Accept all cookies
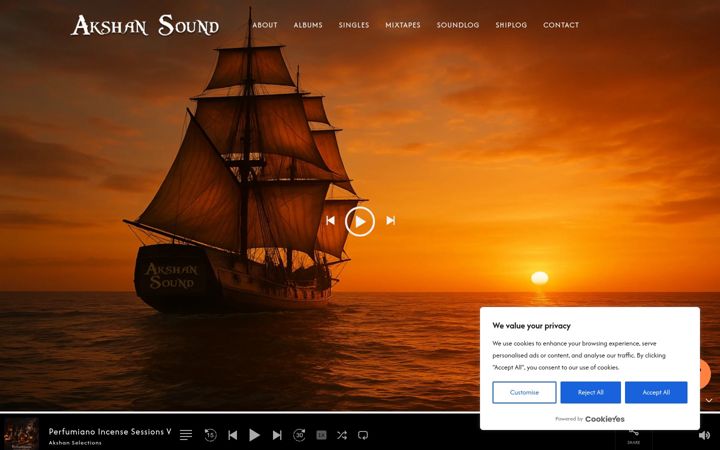 [x=656, y=393]
